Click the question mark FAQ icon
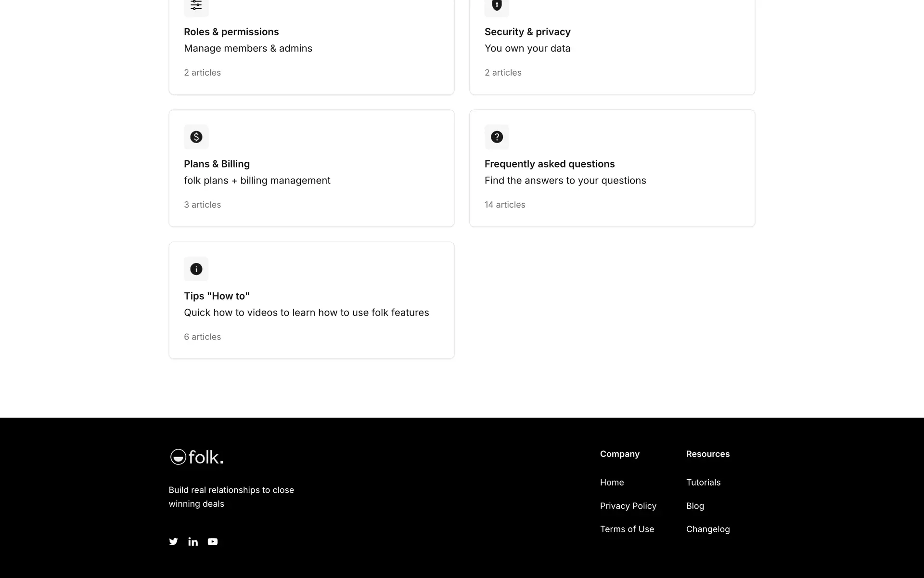 pos(497,137)
